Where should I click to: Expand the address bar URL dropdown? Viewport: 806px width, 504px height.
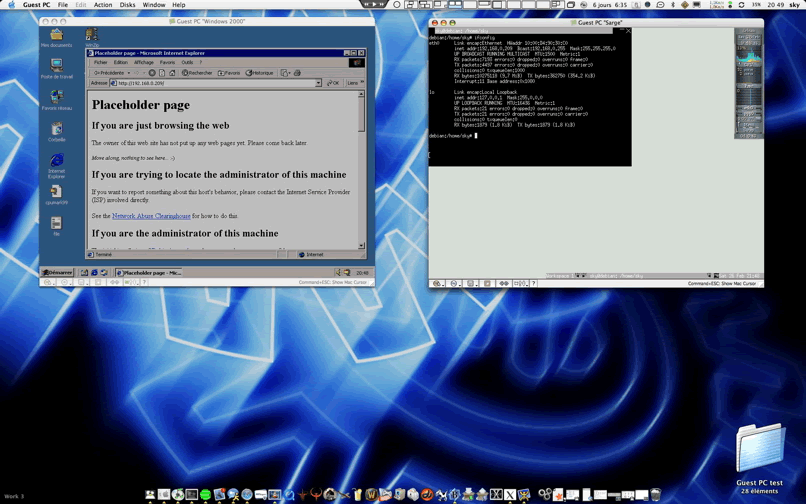click(x=318, y=84)
